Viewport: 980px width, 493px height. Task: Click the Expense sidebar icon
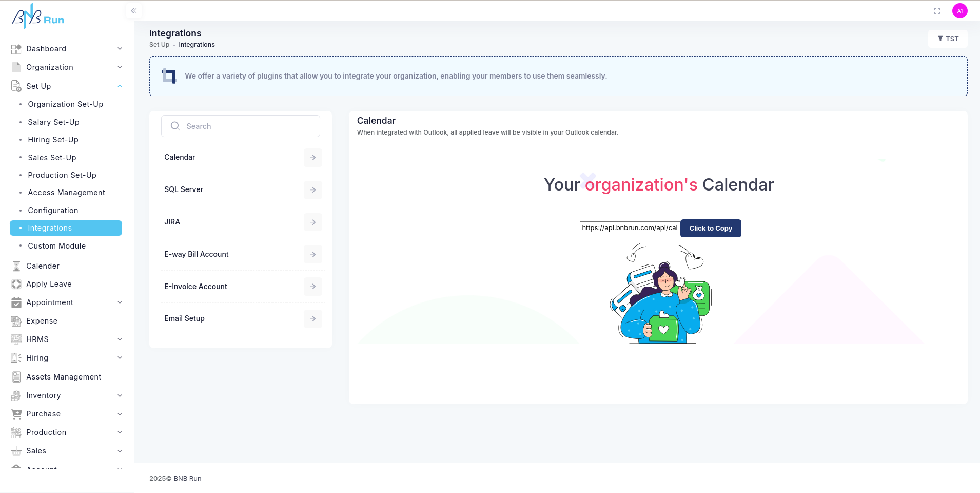(16, 321)
